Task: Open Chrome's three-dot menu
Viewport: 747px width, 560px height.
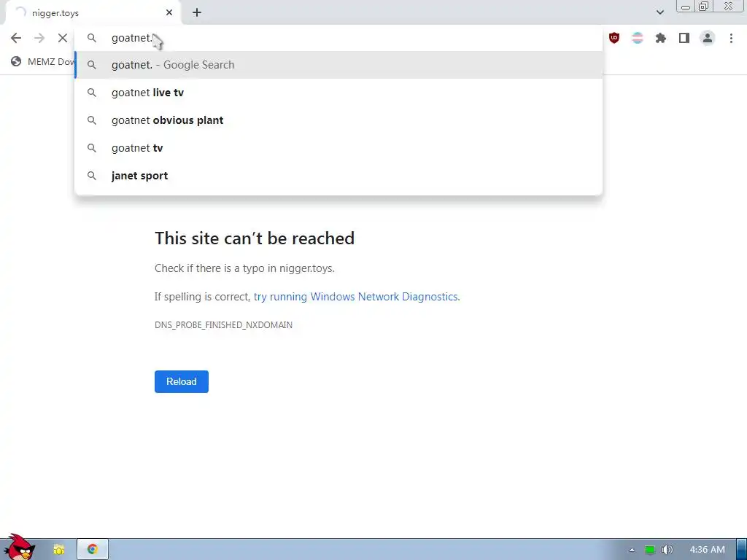Action: 731,38
